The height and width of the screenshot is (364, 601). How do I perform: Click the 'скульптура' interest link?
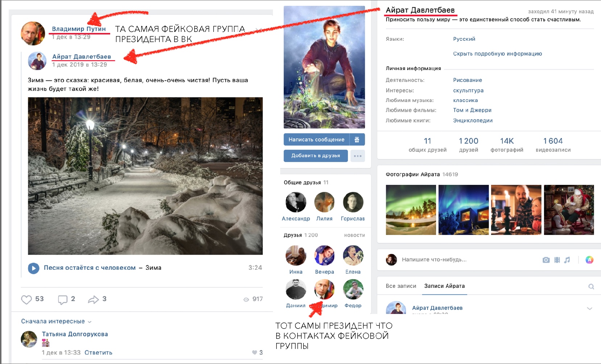tap(468, 91)
